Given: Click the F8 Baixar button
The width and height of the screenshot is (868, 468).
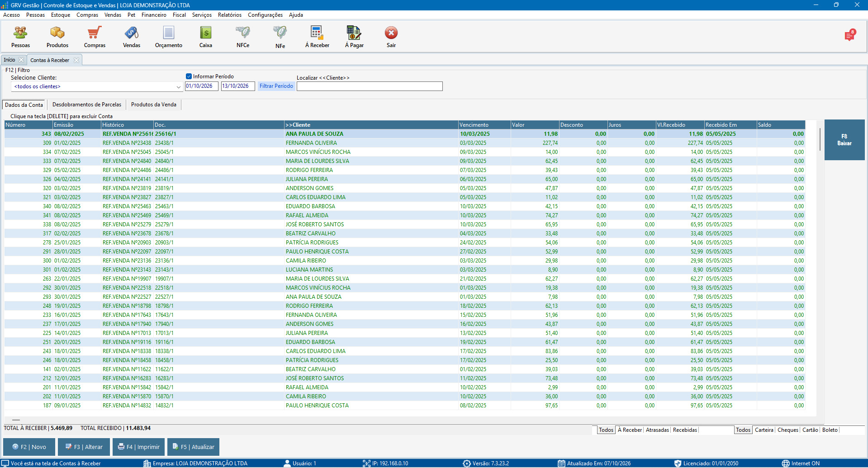Looking at the screenshot, I should 844,140.
